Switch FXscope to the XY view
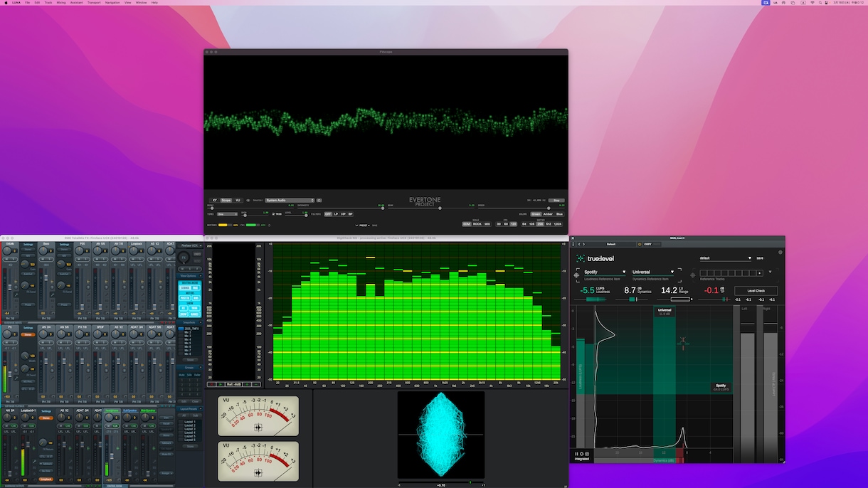 click(x=215, y=201)
